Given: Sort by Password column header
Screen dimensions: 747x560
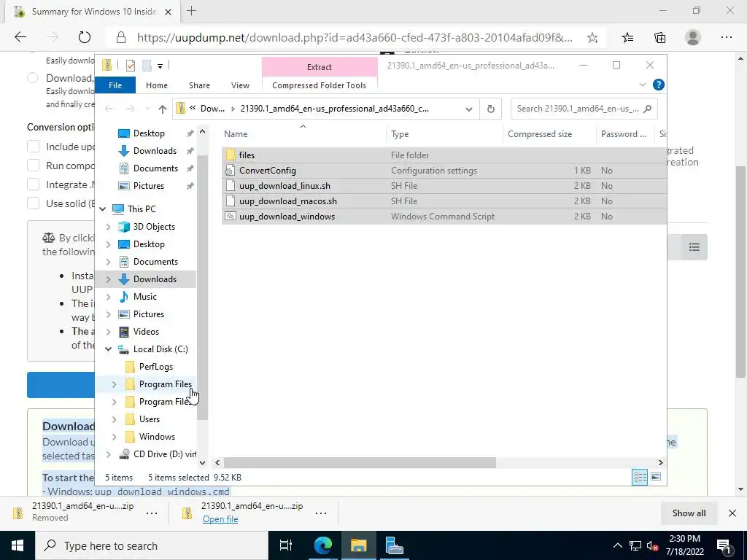Looking at the screenshot, I should coord(625,134).
